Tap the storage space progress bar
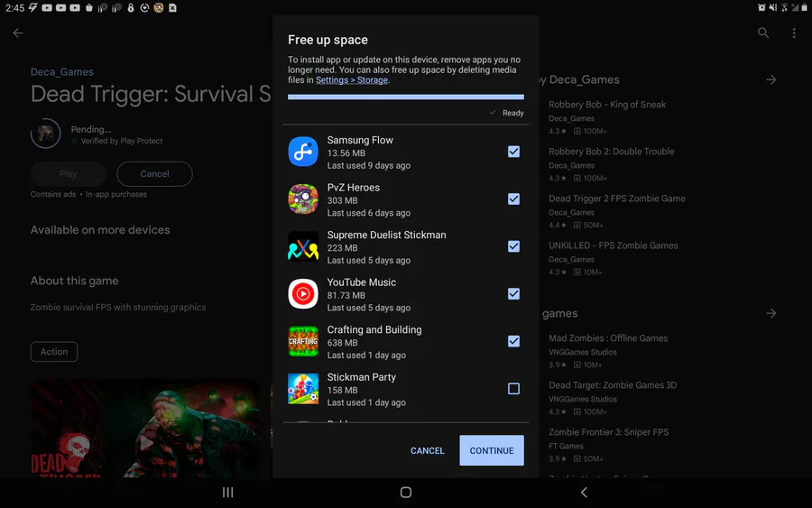812x508 pixels. pyautogui.click(x=406, y=97)
